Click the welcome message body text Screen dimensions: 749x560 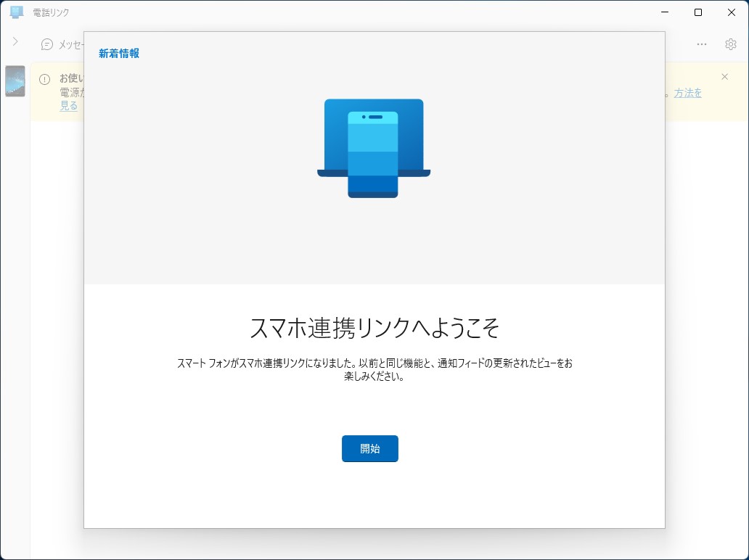pyautogui.click(x=375, y=368)
